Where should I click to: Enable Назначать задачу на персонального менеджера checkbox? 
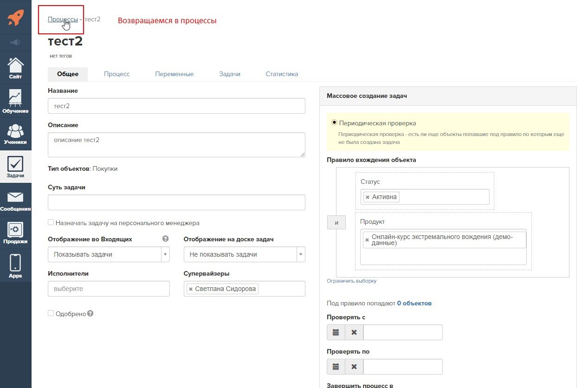[x=51, y=223]
